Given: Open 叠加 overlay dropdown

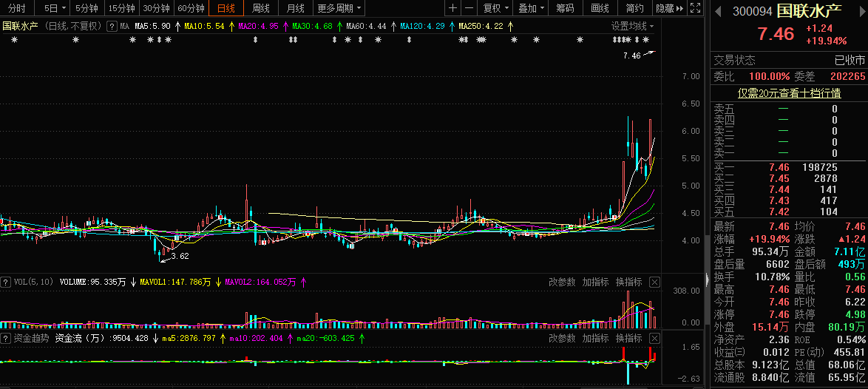Looking at the screenshot, I should (x=531, y=7).
